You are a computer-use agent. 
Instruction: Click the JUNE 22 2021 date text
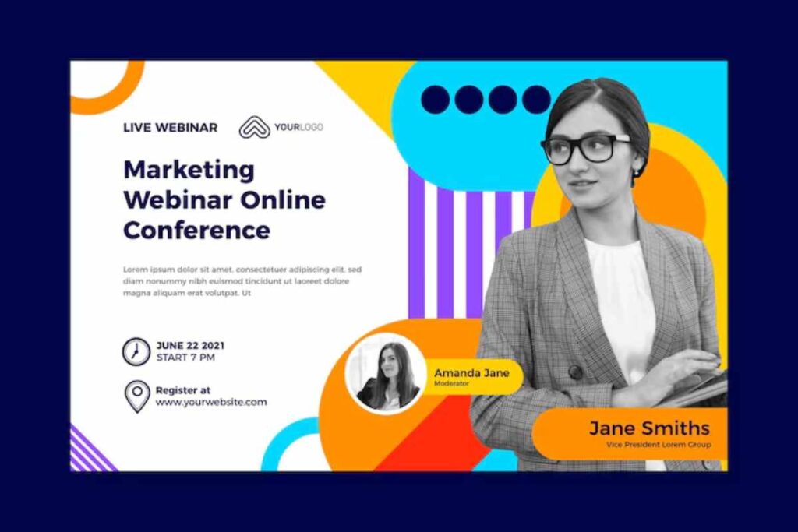click(190, 346)
